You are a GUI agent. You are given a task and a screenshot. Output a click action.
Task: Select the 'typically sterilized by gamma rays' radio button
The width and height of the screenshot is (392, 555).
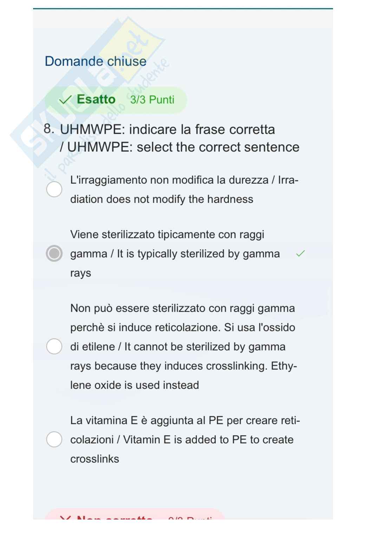pos(54,253)
